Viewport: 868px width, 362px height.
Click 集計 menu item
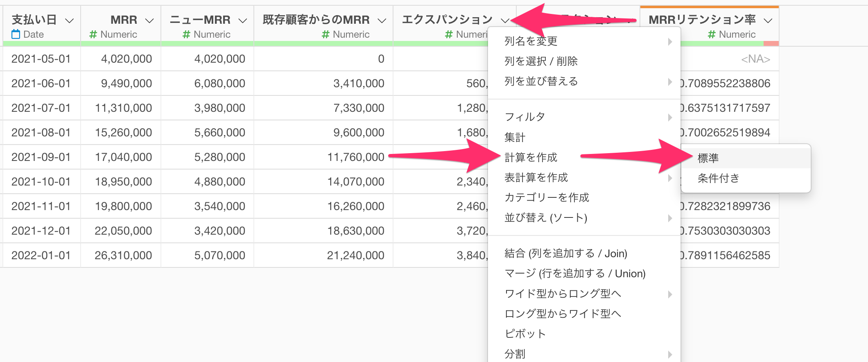coord(515,137)
